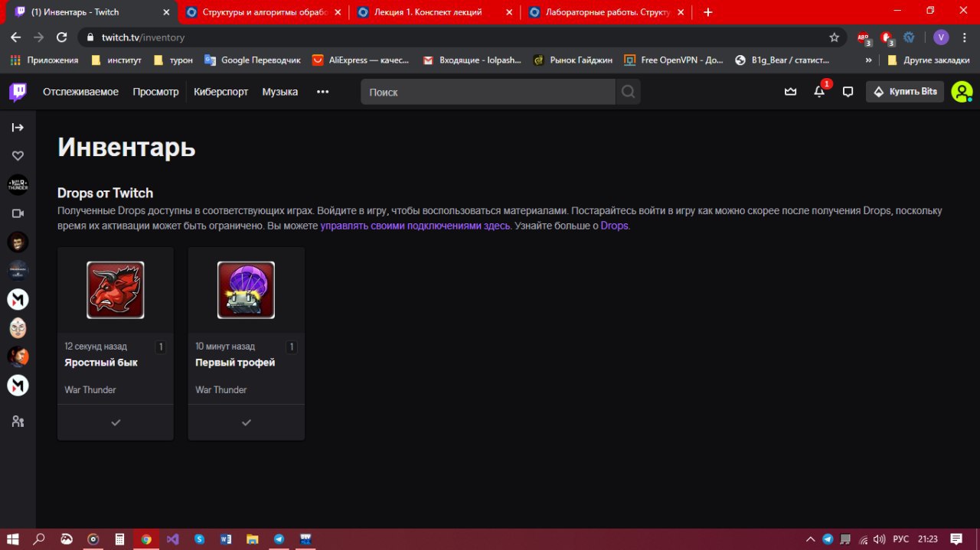Go back in browser history

point(15,37)
